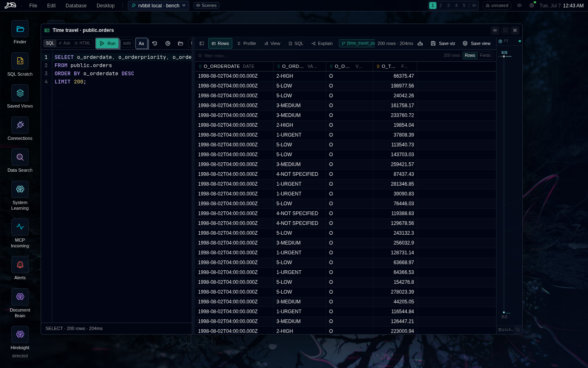Toggle the auto run option

click(127, 43)
